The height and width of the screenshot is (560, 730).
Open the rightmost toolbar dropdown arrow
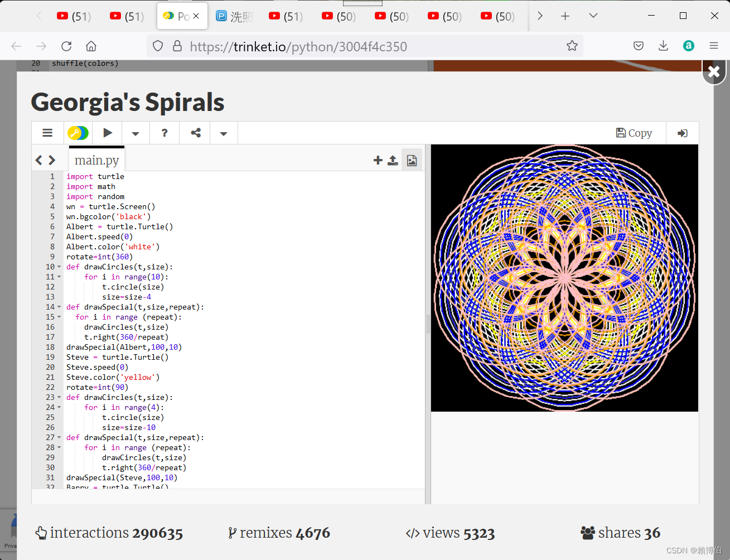click(x=223, y=133)
